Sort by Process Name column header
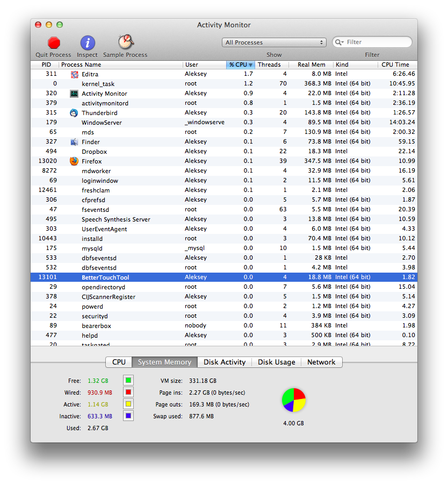The width and height of the screenshot is (448, 485). click(x=120, y=65)
